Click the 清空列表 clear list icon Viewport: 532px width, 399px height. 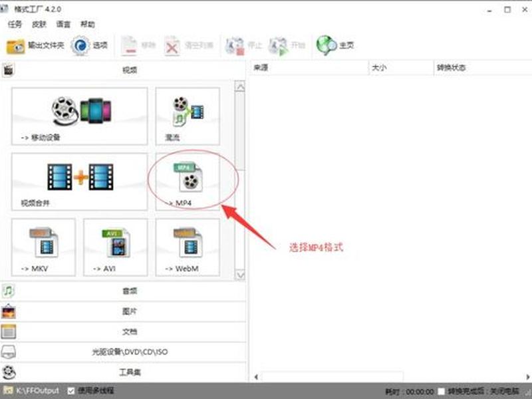point(172,45)
